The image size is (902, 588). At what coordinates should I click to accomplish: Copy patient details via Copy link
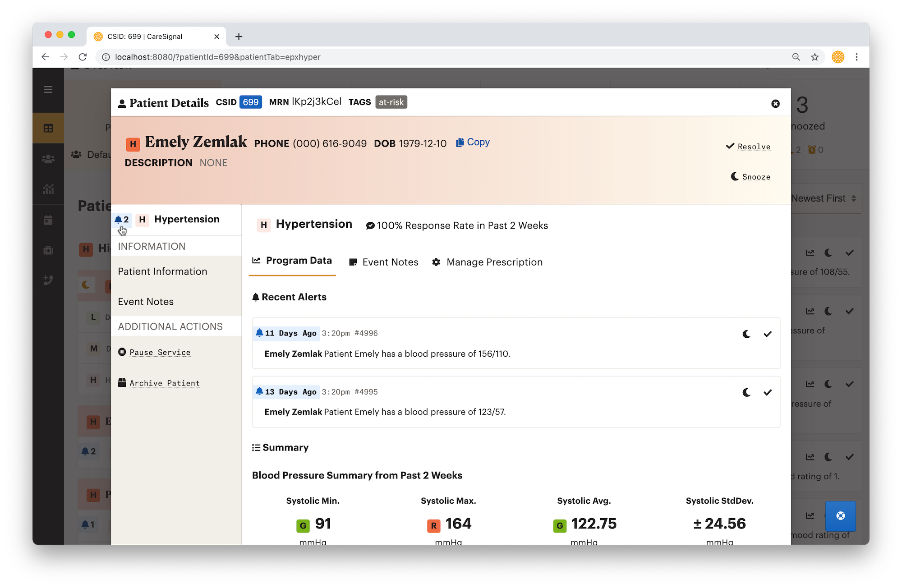click(473, 142)
